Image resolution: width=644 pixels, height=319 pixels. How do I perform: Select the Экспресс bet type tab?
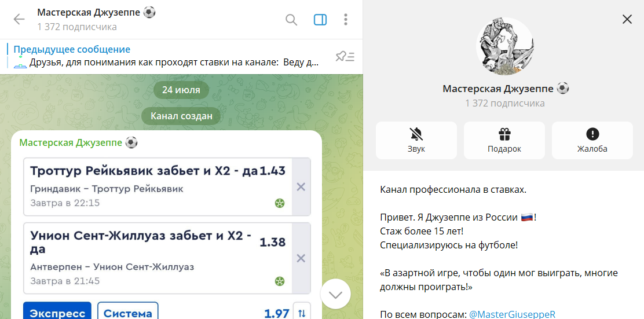click(57, 313)
